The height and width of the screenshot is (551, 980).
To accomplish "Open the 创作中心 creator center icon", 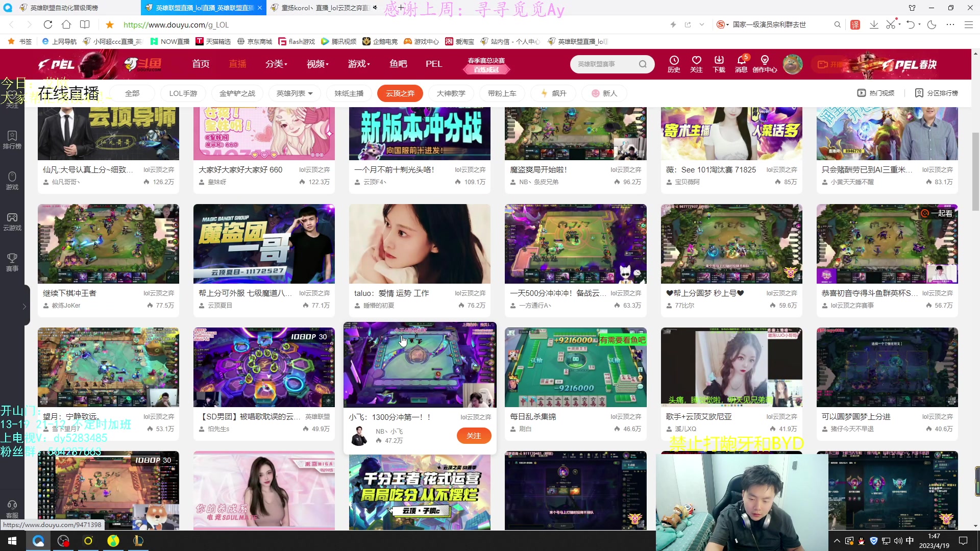I will [x=765, y=64].
